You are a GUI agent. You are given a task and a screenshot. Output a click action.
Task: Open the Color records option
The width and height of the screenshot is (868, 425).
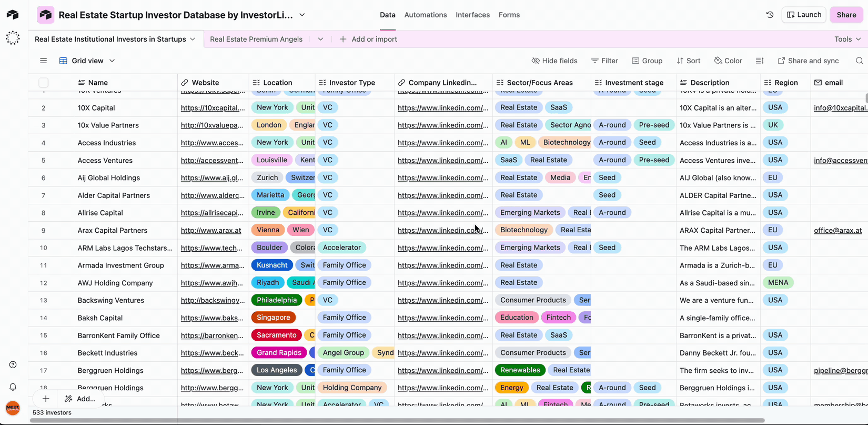(728, 61)
